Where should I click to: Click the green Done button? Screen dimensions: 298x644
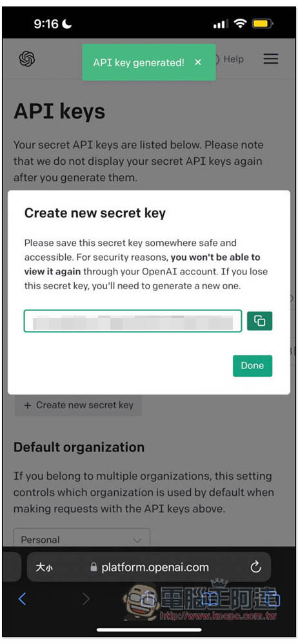pos(252,366)
